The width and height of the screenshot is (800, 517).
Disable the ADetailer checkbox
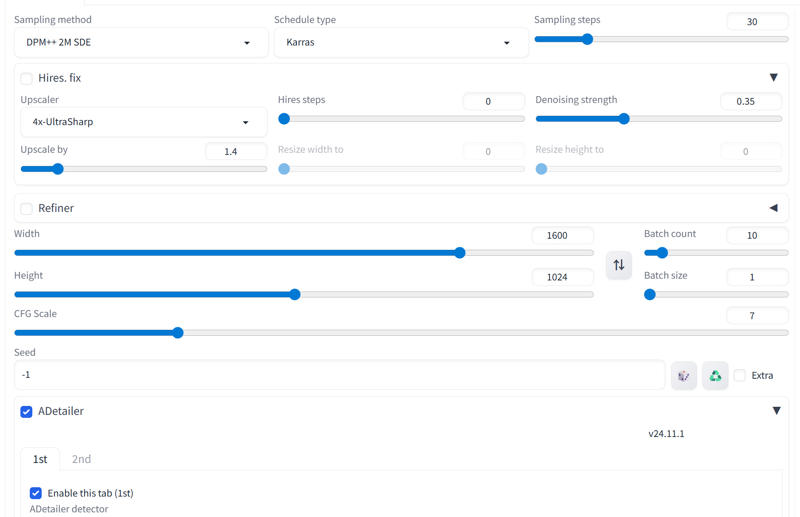pyautogui.click(x=26, y=411)
